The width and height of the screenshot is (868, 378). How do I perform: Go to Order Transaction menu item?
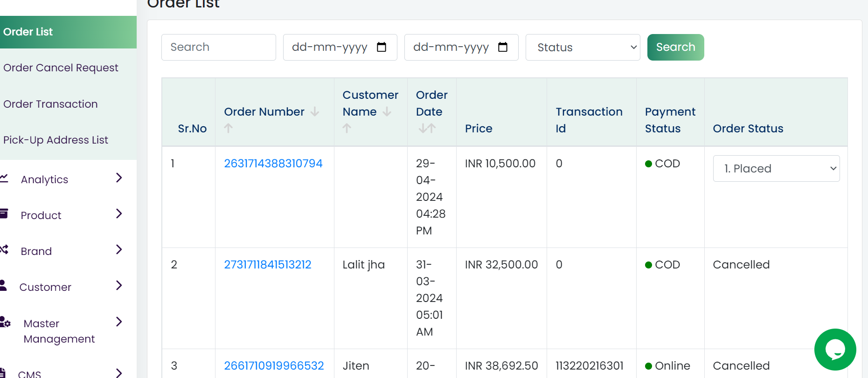pos(50,104)
